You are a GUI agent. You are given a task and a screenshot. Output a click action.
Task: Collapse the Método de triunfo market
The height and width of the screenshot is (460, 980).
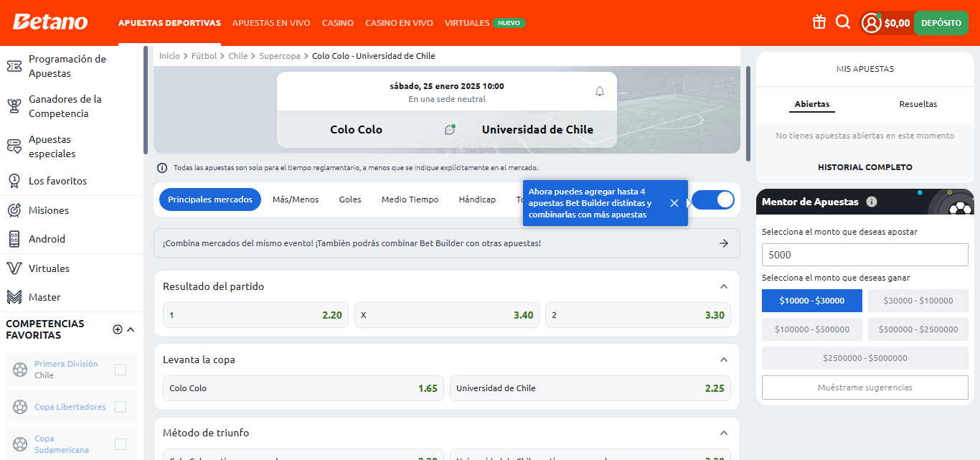pos(724,433)
